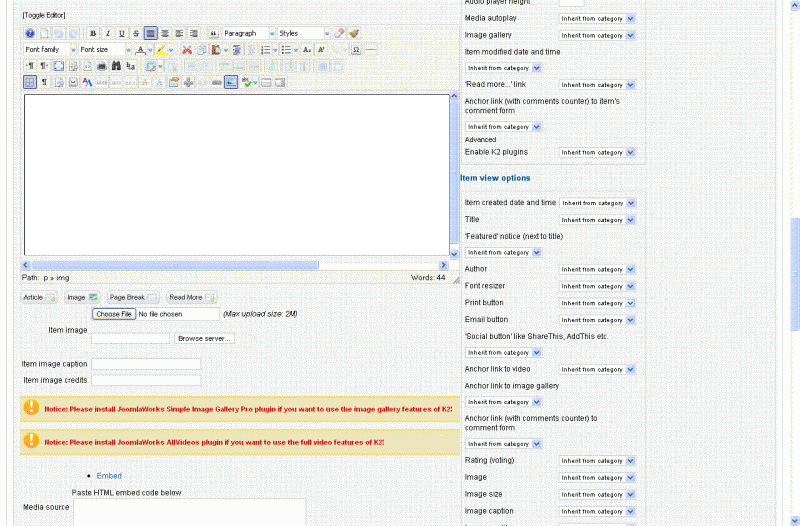800x526 pixels.
Task: Click the eraser remove formatting icon
Action: pos(339,34)
